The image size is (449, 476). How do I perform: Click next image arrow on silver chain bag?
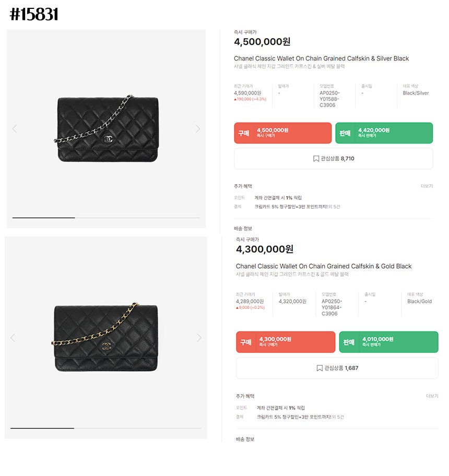click(197, 129)
